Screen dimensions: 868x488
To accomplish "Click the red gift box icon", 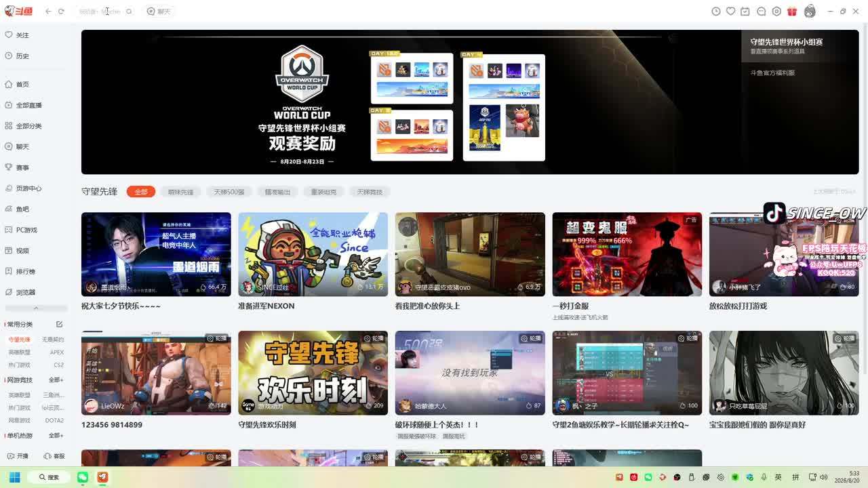I will (792, 12).
